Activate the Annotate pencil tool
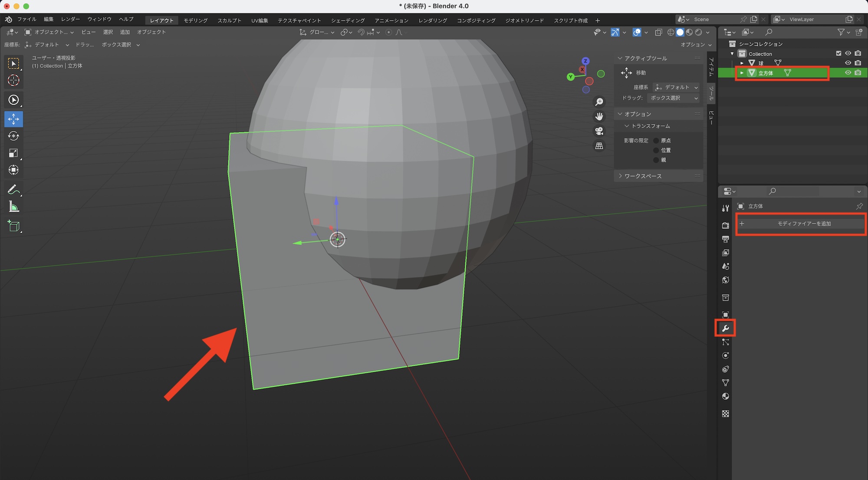The height and width of the screenshot is (480, 868). click(13, 190)
